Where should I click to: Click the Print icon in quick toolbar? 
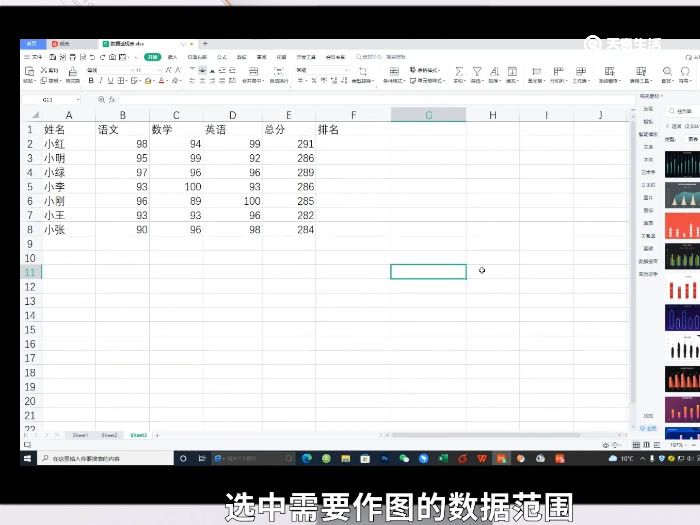[72, 57]
